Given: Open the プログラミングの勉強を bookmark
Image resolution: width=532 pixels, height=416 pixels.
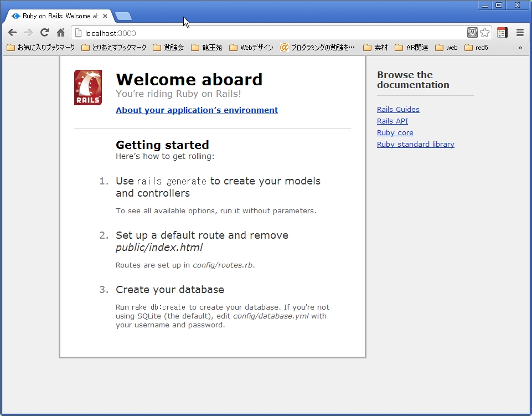Looking at the screenshot, I should click(x=318, y=48).
